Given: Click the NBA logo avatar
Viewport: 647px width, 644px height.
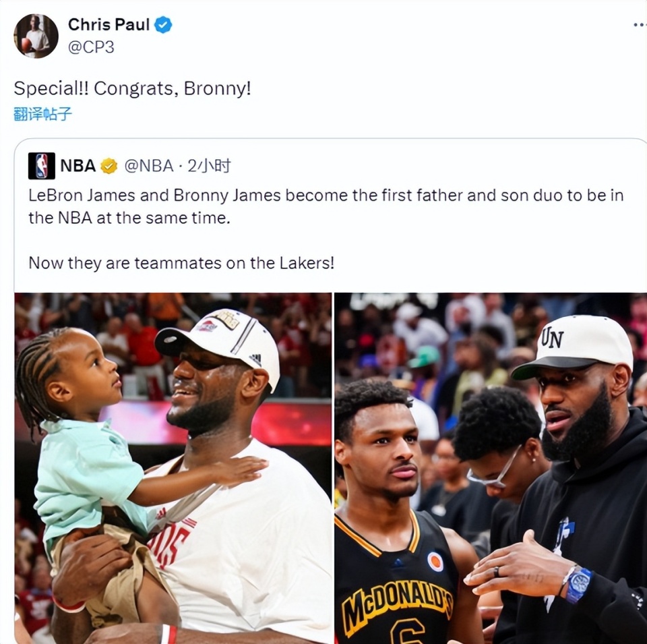Looking at the screenshot, I should click(x=41, y=166).
